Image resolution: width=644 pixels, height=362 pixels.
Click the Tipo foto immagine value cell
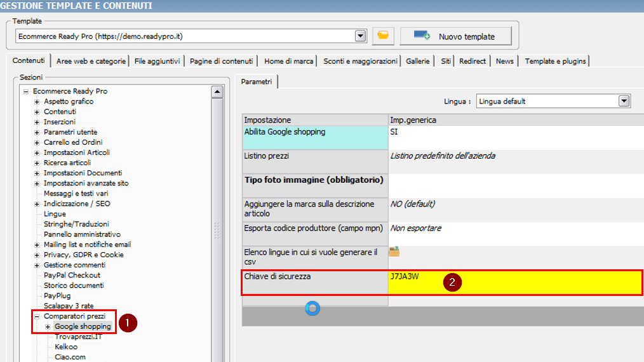point(516,185)
